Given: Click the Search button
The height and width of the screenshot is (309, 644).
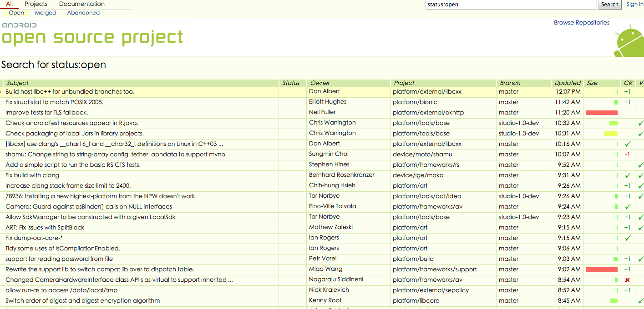Looking at the screenshot, I should tap(609, 5).
